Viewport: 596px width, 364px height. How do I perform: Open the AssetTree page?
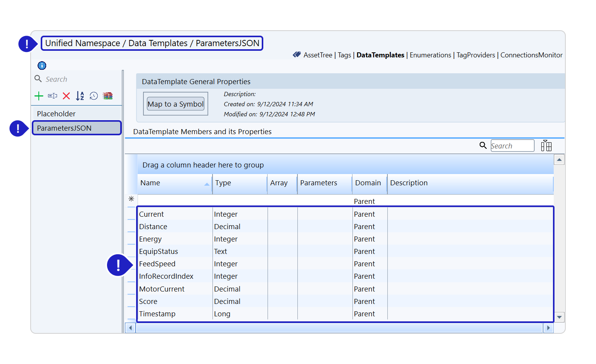click(318, 55)
